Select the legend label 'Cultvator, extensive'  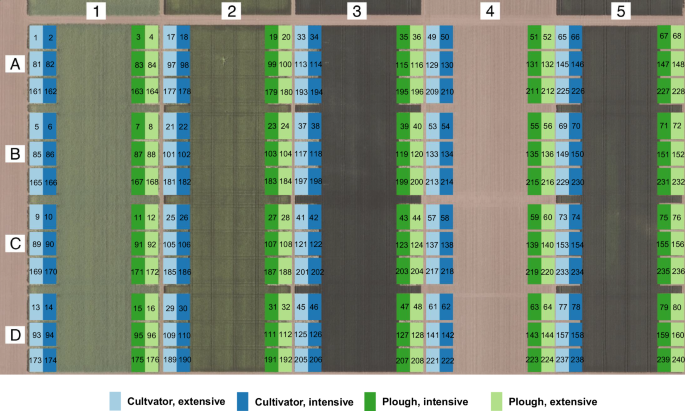(x=176, y=401)
